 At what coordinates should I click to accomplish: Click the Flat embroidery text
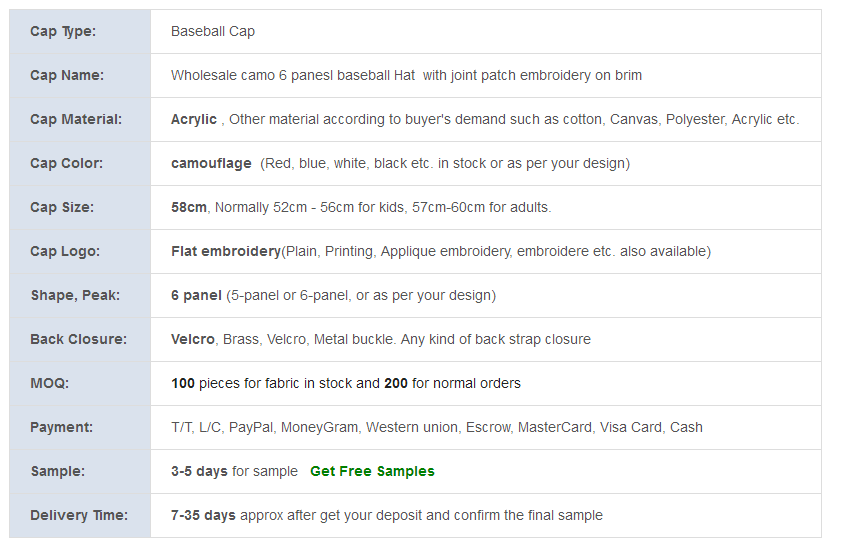click(x=226, y=251)
